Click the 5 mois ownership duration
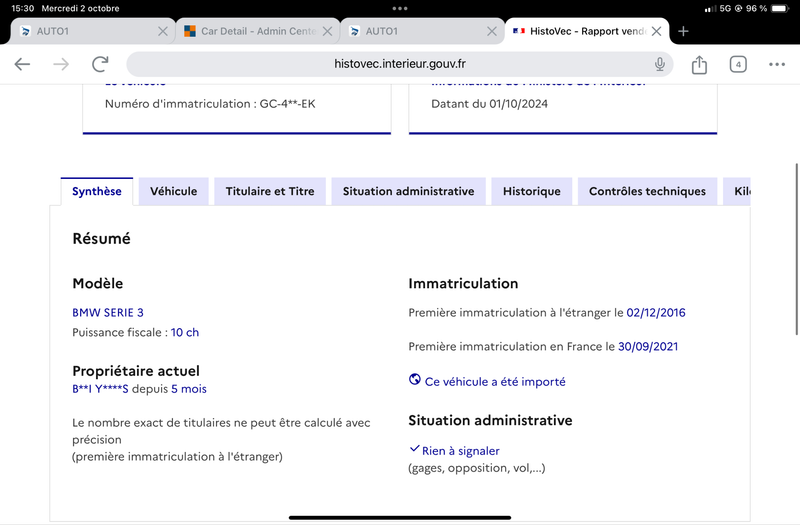 pos(189,389)
